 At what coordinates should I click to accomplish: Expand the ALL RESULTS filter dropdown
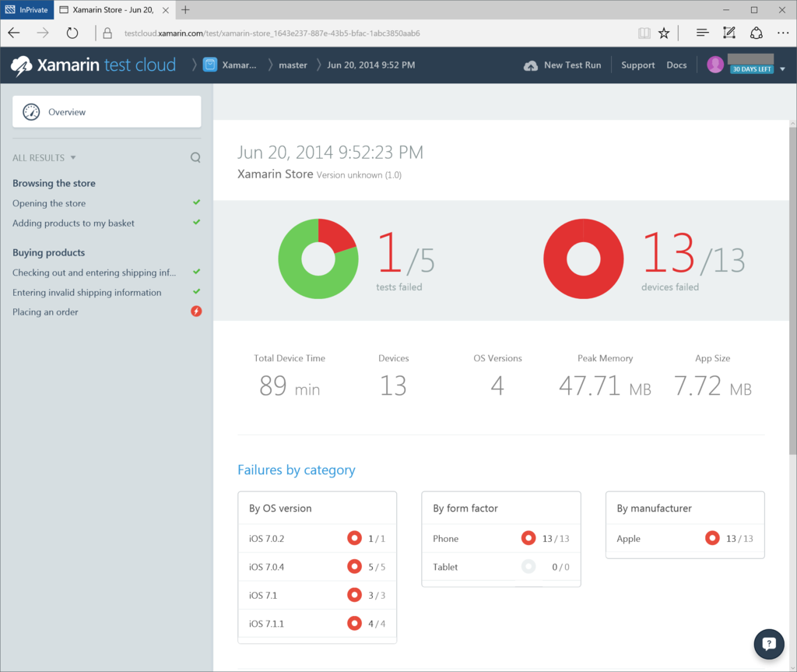[44, 158]
